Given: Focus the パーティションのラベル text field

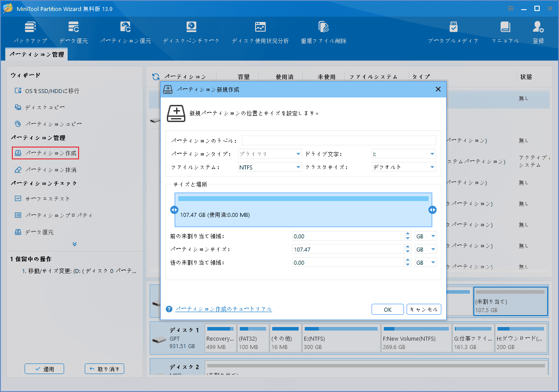Looking at the screenshot, I should coord(339,140).
